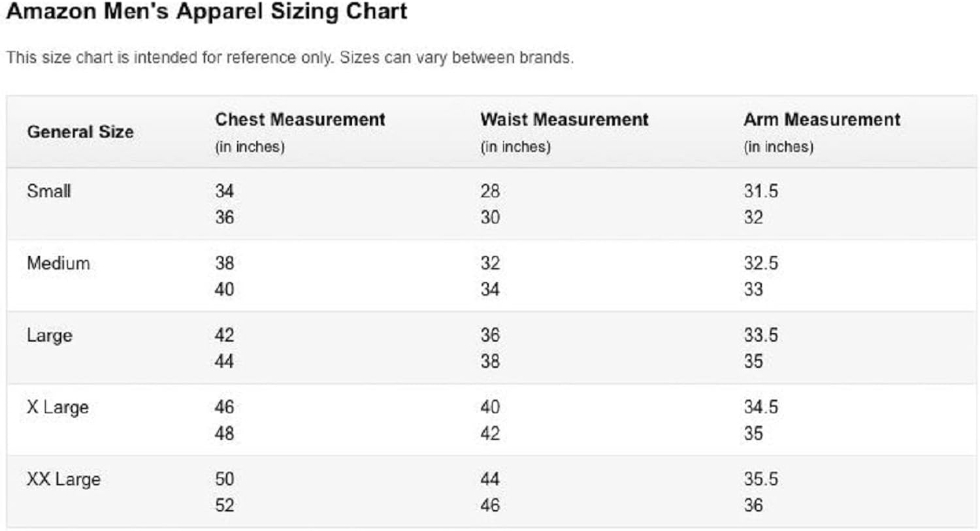Image resolution: width=980 pixels, height=531 pixels.
Task: Click arm value 32.5 in Medium row
Action: tap(760, 263)
